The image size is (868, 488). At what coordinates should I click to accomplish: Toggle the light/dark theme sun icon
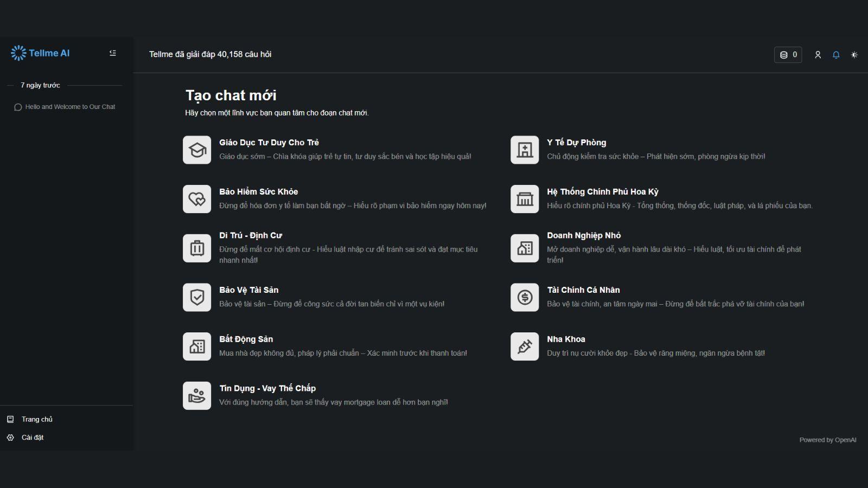point(854,55)
